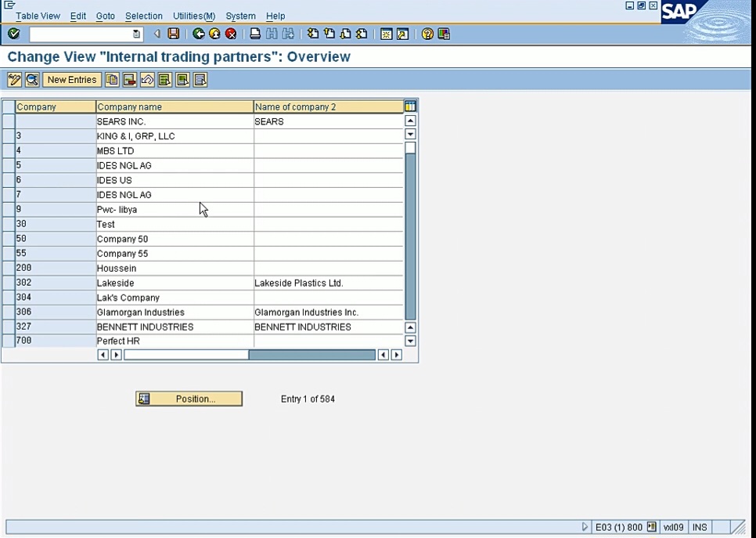Delete the selected entries icon
Viewport: 756px width, 538px height.
[130, 80]
